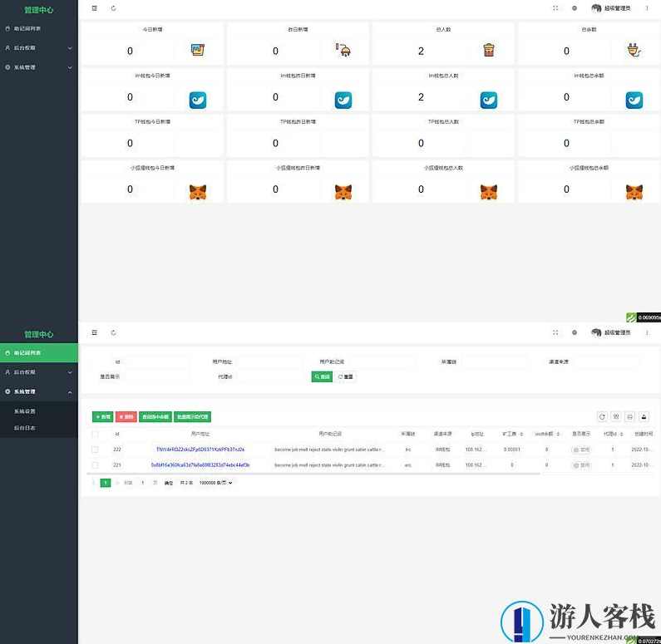661x644 pixels.
Task: Open the 条/页 page size dropdown
Action: (215, 483)
